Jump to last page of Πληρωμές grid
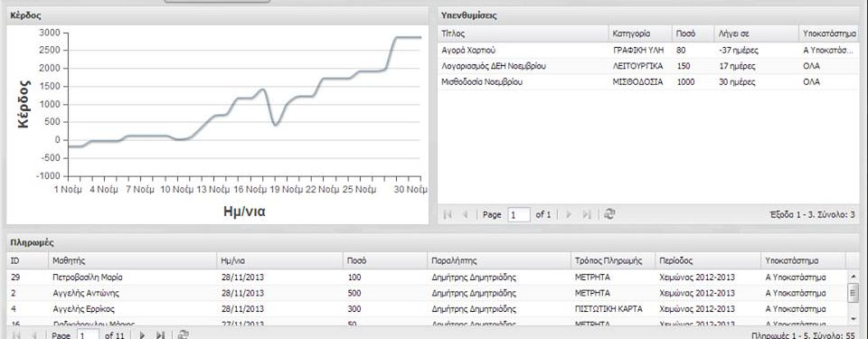The width and height of the screenshot is (868, 339). [x=161, y=335]
